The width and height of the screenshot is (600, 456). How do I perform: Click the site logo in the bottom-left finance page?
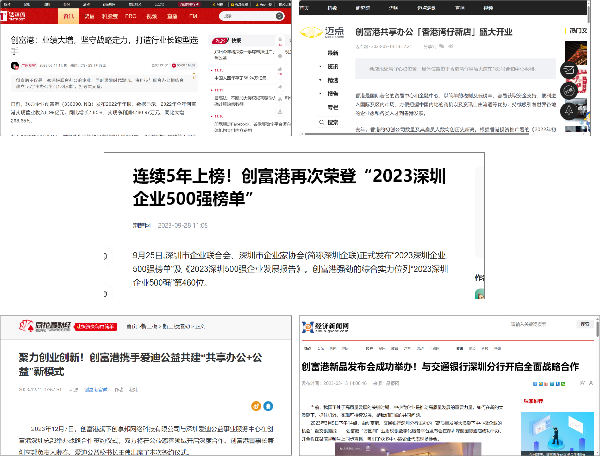[45, 326]
